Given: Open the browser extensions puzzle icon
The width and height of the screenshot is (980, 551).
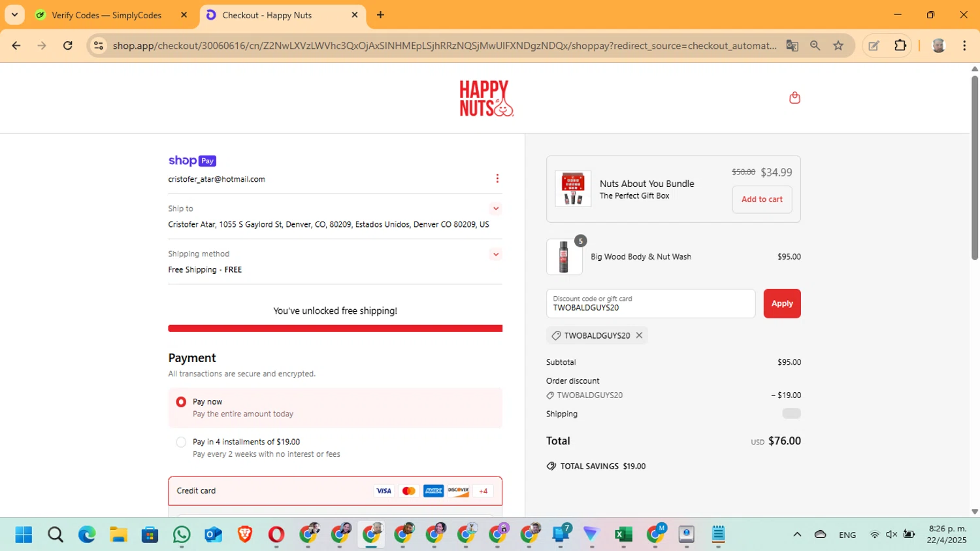Looking at the screenshot, I should point(900,46).
